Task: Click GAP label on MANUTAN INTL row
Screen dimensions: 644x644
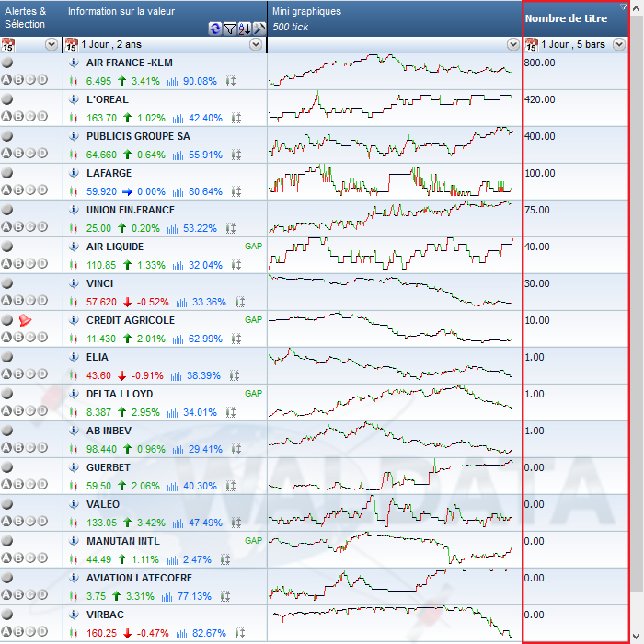Action: click(253, 541)
